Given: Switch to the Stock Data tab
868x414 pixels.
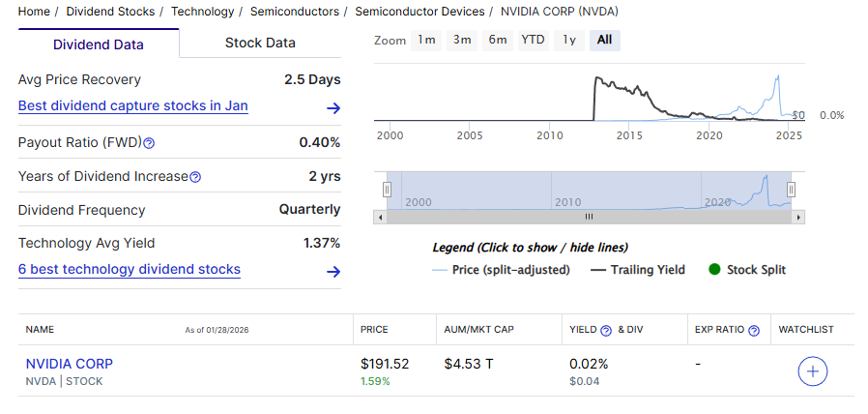Looking at the screenshot, I should (x=260, y=43).
